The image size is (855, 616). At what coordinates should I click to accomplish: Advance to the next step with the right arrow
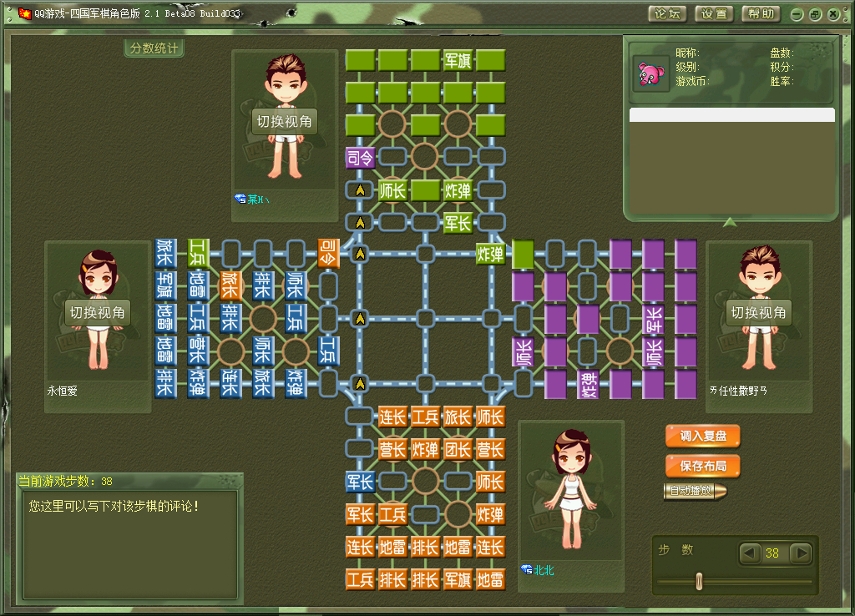coord(801,553)
